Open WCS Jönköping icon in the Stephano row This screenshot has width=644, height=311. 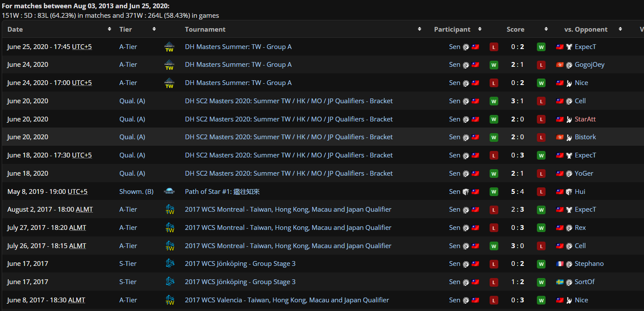click(x=170, y=264)
